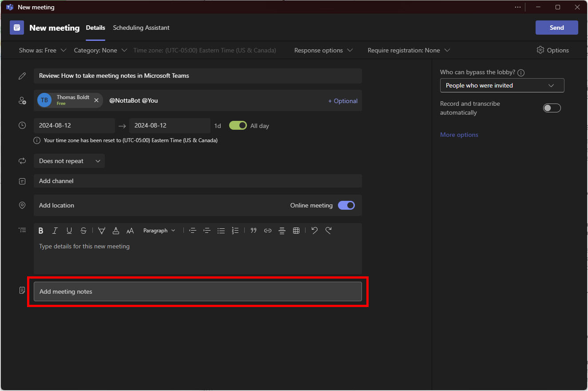Screen dimensions: 588x391
Task: Click the @NottaBot @You attendee text
Action: tap(134, 101)
